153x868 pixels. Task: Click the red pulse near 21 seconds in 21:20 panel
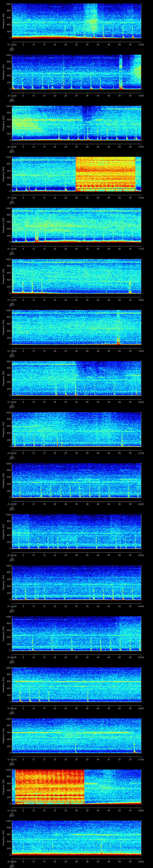click(58, 442)
